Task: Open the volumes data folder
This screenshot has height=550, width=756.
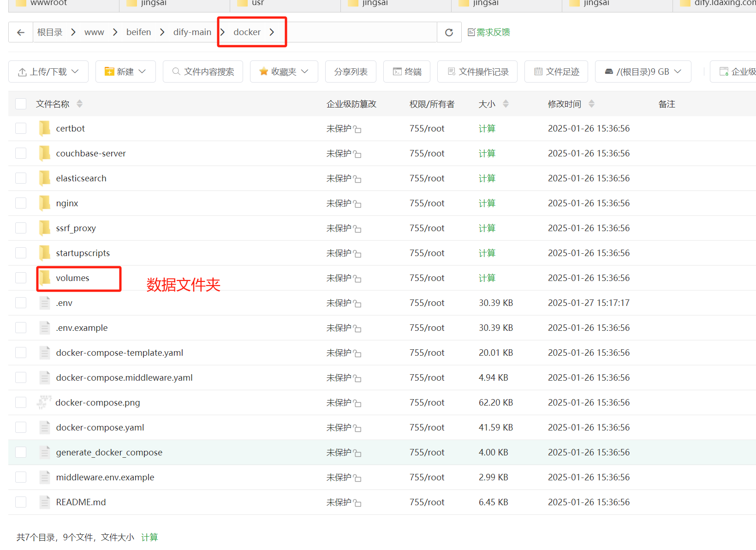Action: click(x=72, y=278)
